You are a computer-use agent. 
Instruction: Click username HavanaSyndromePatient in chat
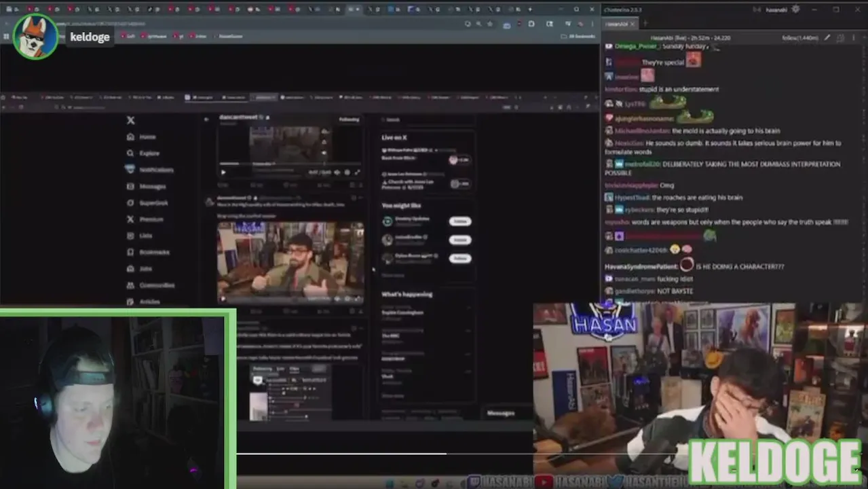pos(641,266)
